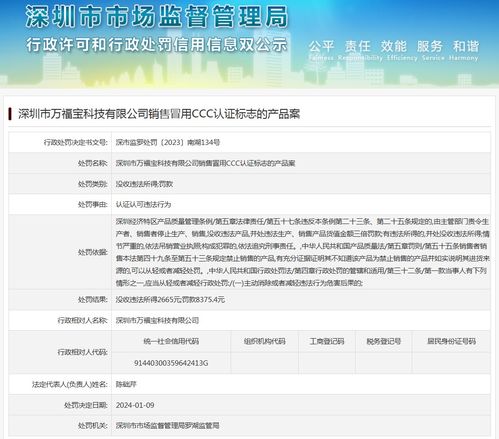Click the column header 工商登记码
Screen dimensions: 499x439
tap(327, 341)
